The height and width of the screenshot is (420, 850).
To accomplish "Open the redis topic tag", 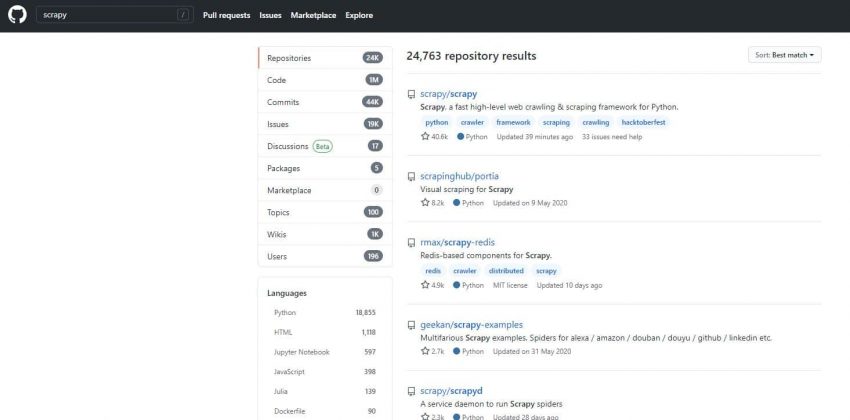I will pyautogui.click(x=433, y=270).
